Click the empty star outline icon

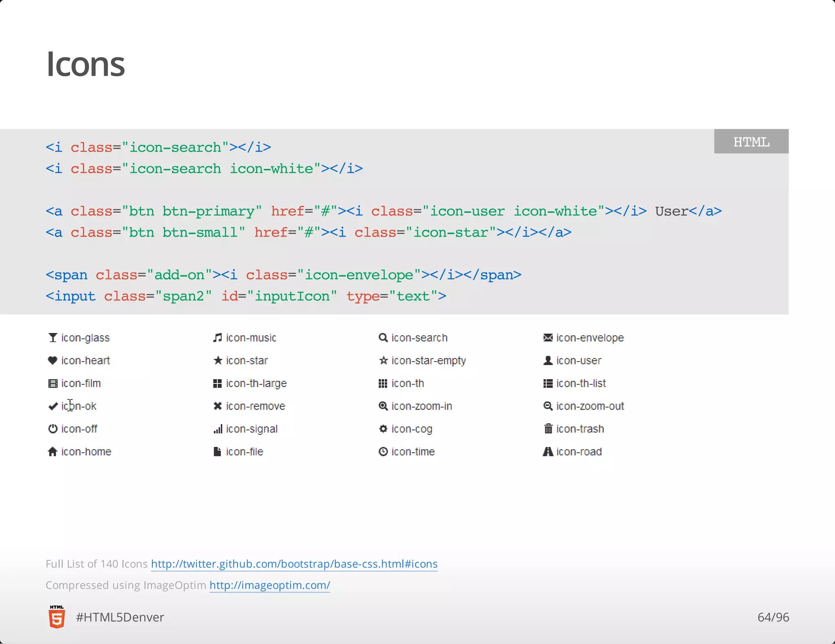tap(383, 360)
